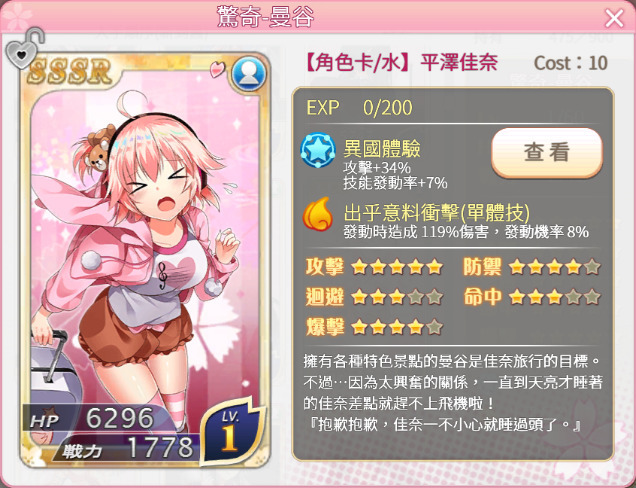
Task: Click the 命中 star rating
Action: pyautogui.click(x=554, y=297)
